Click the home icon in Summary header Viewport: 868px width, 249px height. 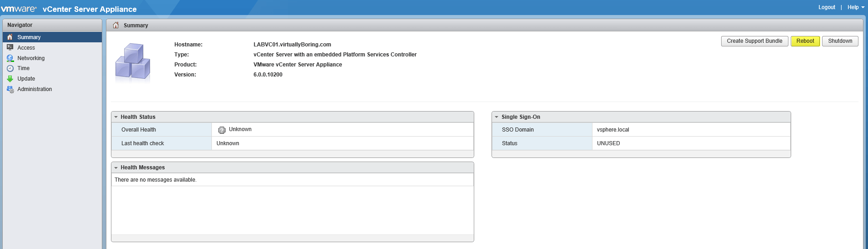pos(116,25)
